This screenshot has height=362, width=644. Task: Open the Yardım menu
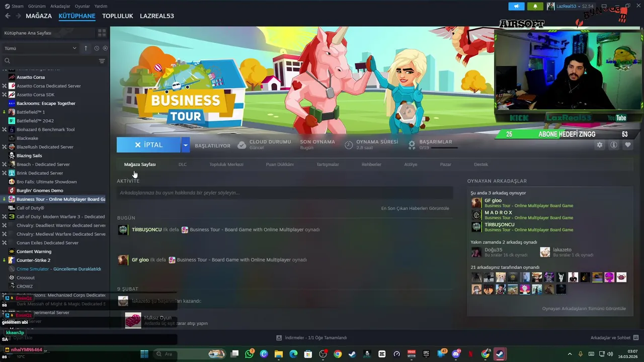[x=101, y=6]
